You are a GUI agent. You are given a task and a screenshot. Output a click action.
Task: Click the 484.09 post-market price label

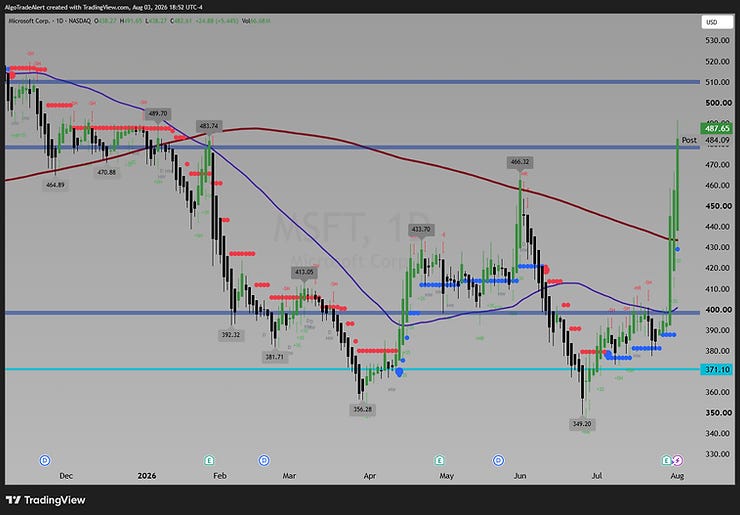coord(717,140)
